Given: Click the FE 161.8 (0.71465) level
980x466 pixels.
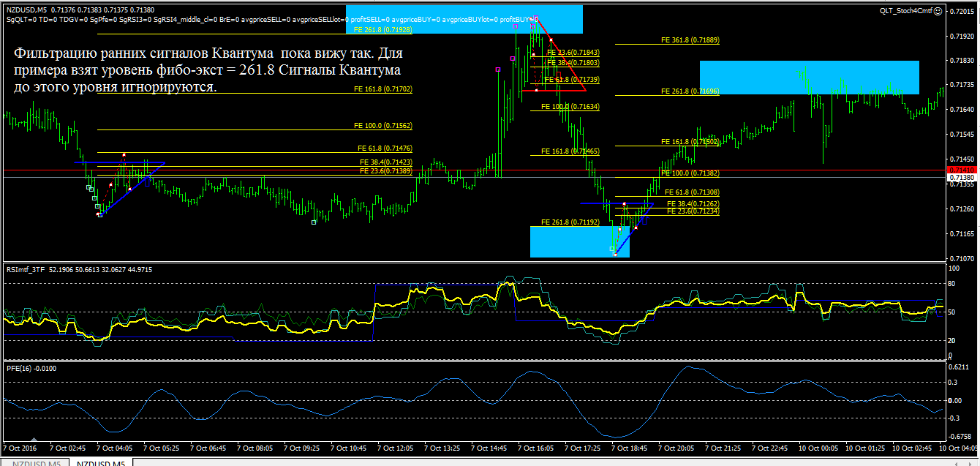Looking at the screenshot, I should pos(570,151).
